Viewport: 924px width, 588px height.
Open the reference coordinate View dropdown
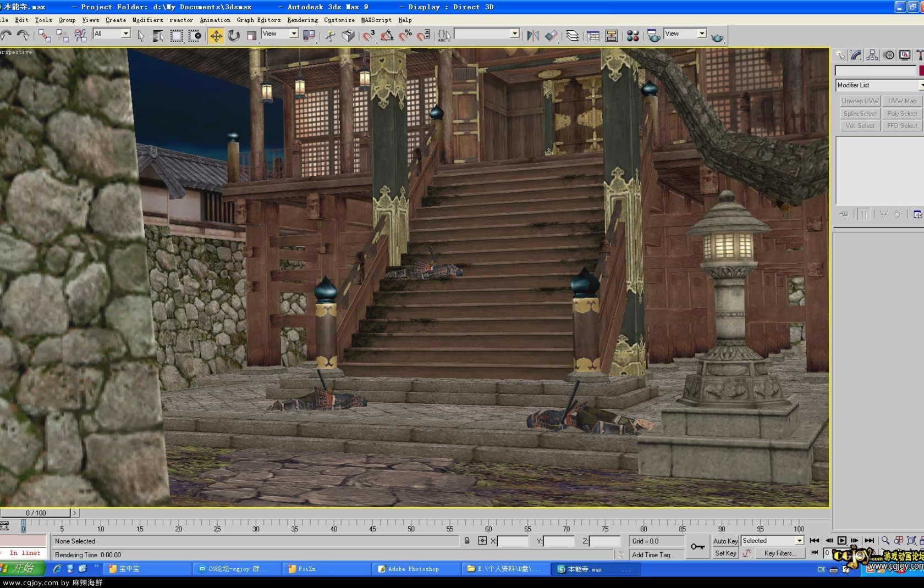[280, 34]
